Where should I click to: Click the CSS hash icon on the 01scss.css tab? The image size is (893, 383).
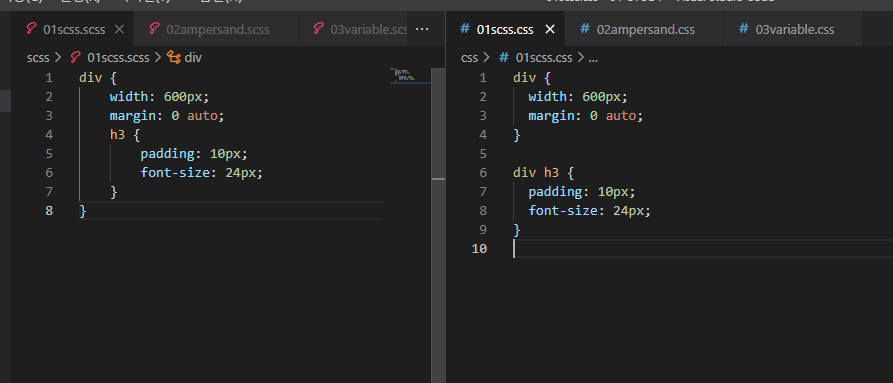[x=465, y=29]
